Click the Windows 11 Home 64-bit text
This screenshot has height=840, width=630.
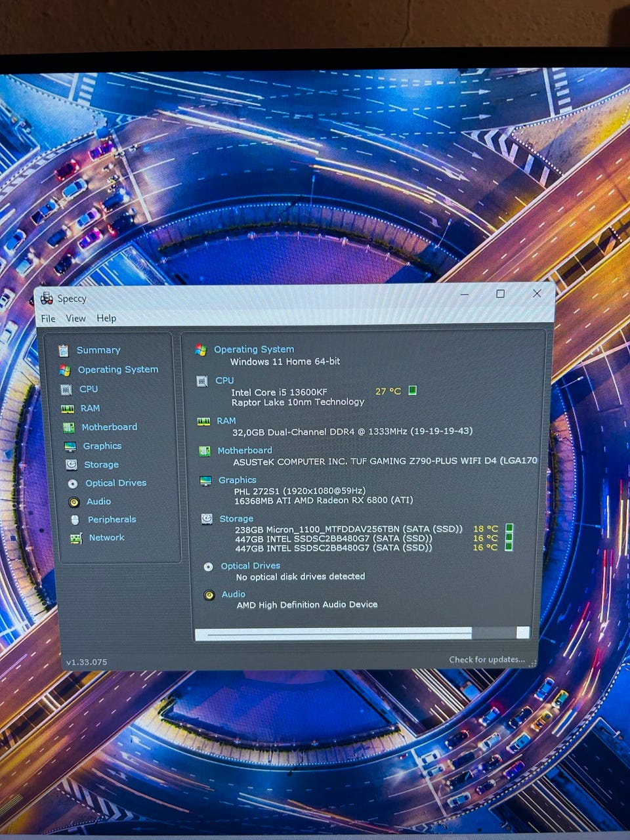tap(285, 362)
